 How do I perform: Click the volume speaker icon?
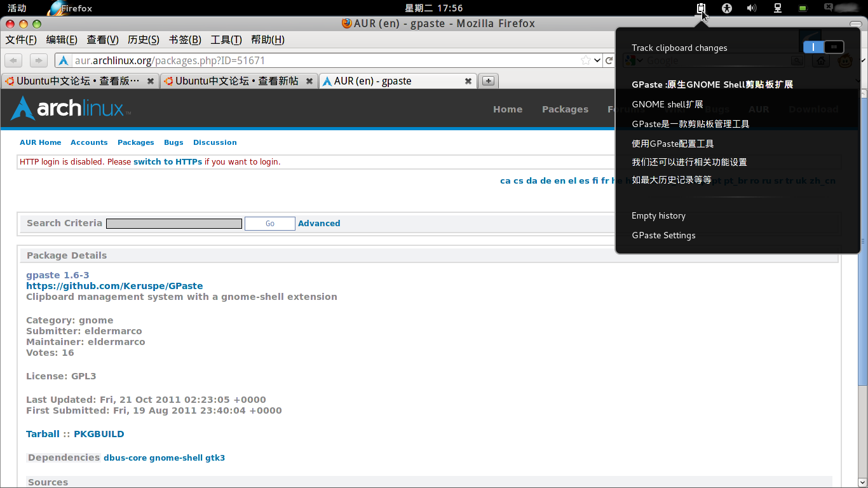click(752, 8)
